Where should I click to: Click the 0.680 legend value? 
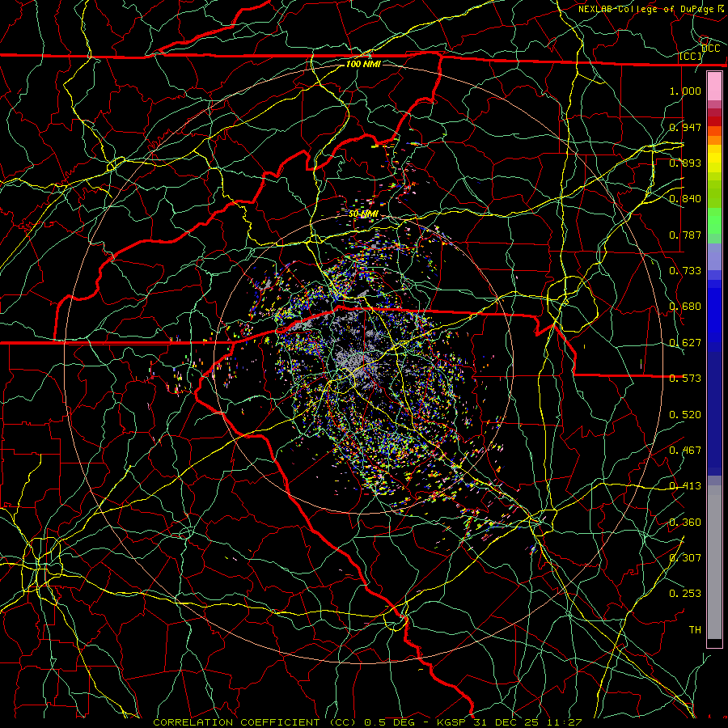[x=685, y=307]
